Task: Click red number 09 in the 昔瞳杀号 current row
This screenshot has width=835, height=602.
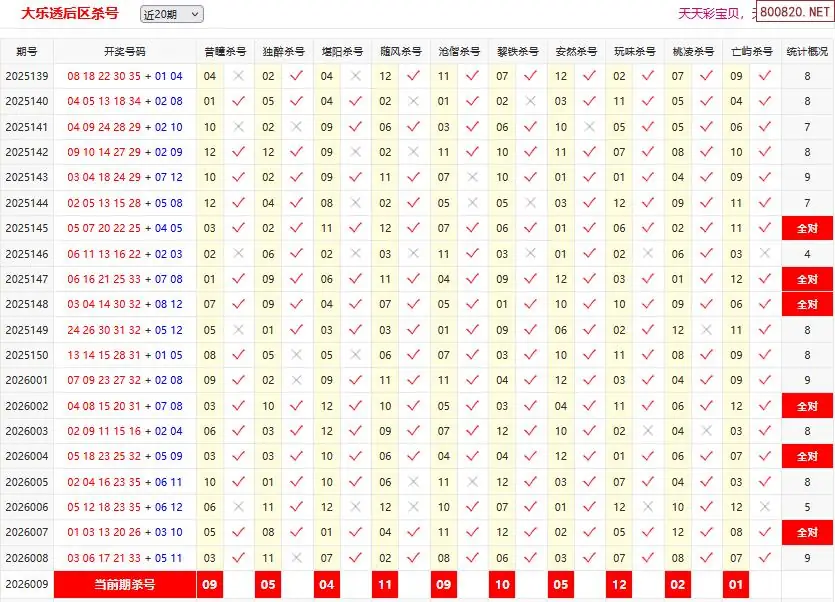Action: point(210,584)
